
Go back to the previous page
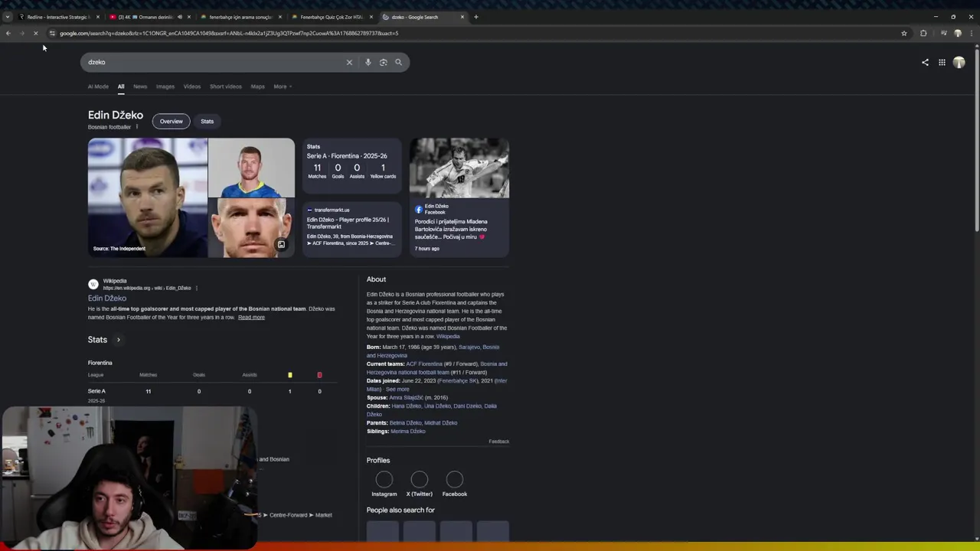(8, 33)
